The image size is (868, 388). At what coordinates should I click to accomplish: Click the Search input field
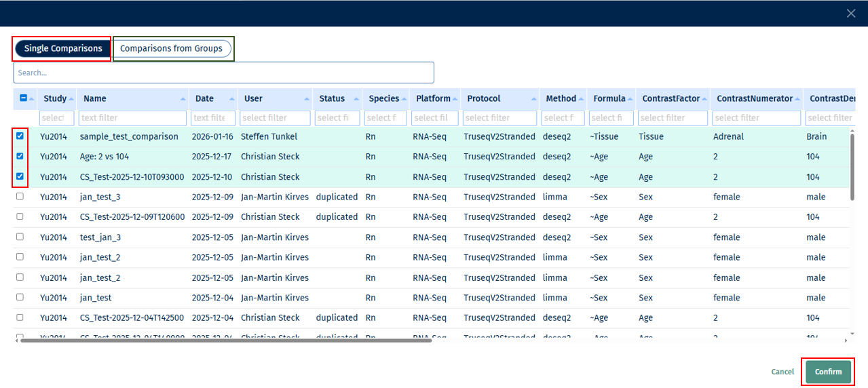click(223, 73)
